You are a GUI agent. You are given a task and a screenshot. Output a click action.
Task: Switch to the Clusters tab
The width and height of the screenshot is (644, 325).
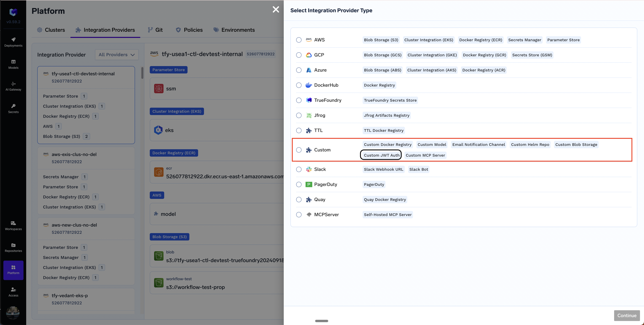pos(51,30)
